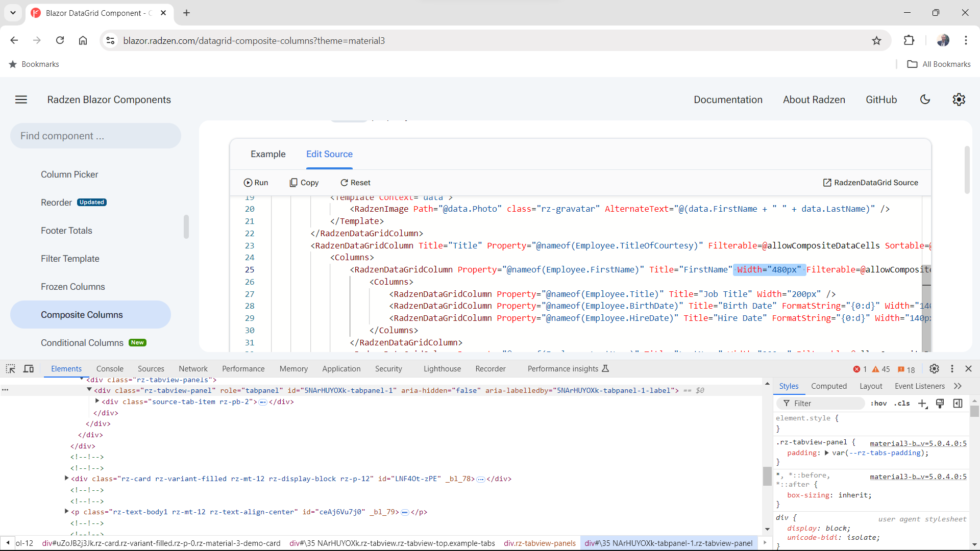The image size is (980, 551).
Task: Toggle the :hov element state option
Action: tap(878, 404)
